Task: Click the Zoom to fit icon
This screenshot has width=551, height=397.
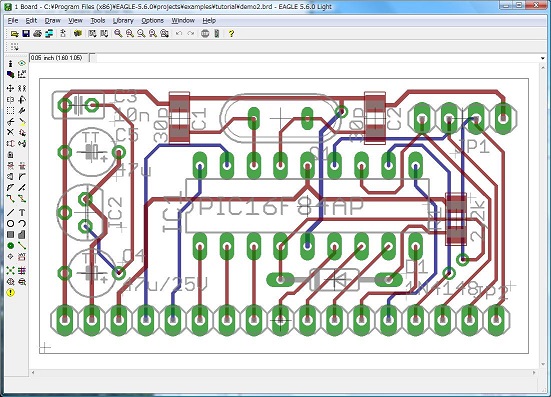Action: coord(118,34)
